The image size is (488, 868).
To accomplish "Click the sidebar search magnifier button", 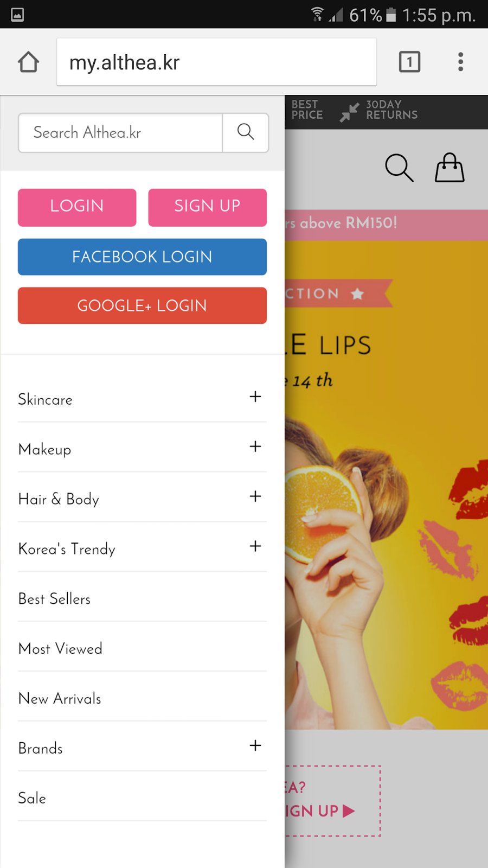I will [x=246, y=132].
